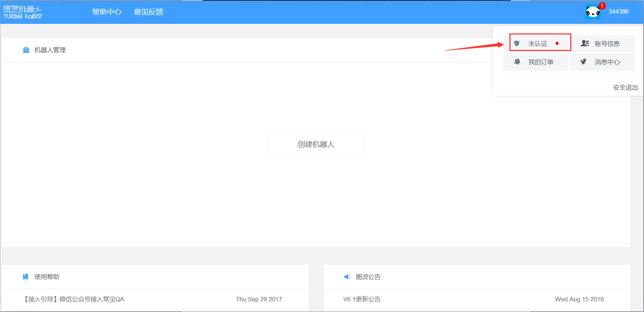
Task: Click the 机器人管理 section heading
Action: (50, 50)
